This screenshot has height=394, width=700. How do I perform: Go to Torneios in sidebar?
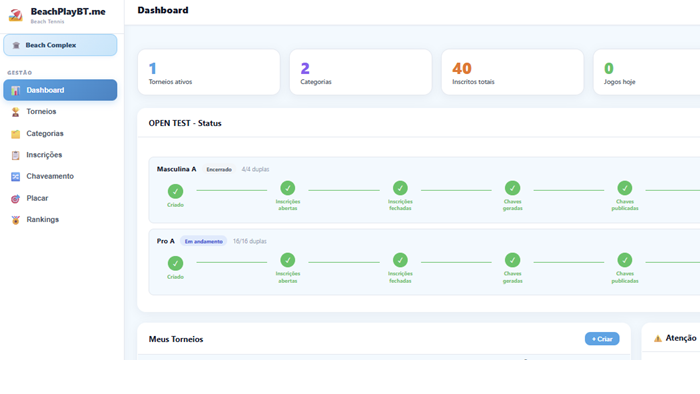click(60, 112)
